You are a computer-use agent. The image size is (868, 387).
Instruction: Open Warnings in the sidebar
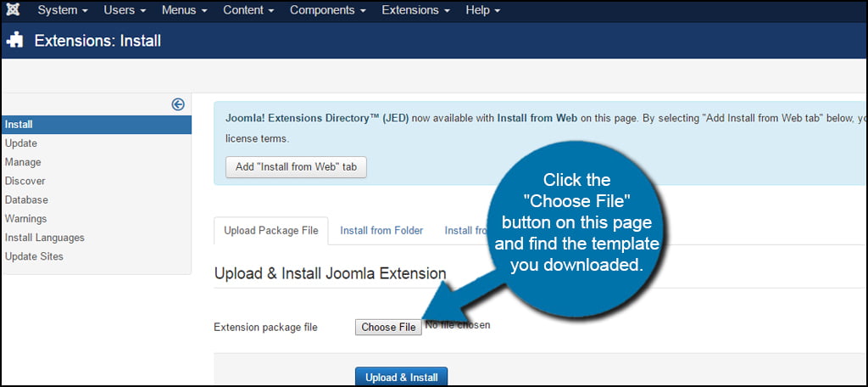(x=26, y=218)
